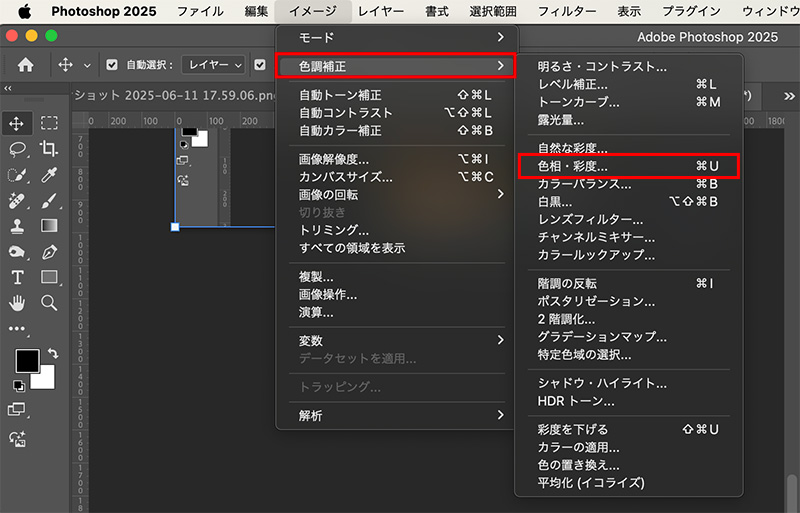Choose レベル補正... adjustment
This screenshot has height=513, width=800.
click(629, 84)
